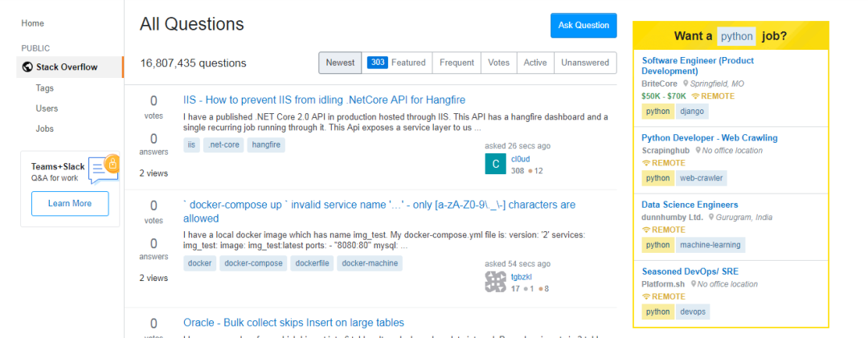Click location pin next to Gurugram, India

pyautogui.click(x=711, y=218)
